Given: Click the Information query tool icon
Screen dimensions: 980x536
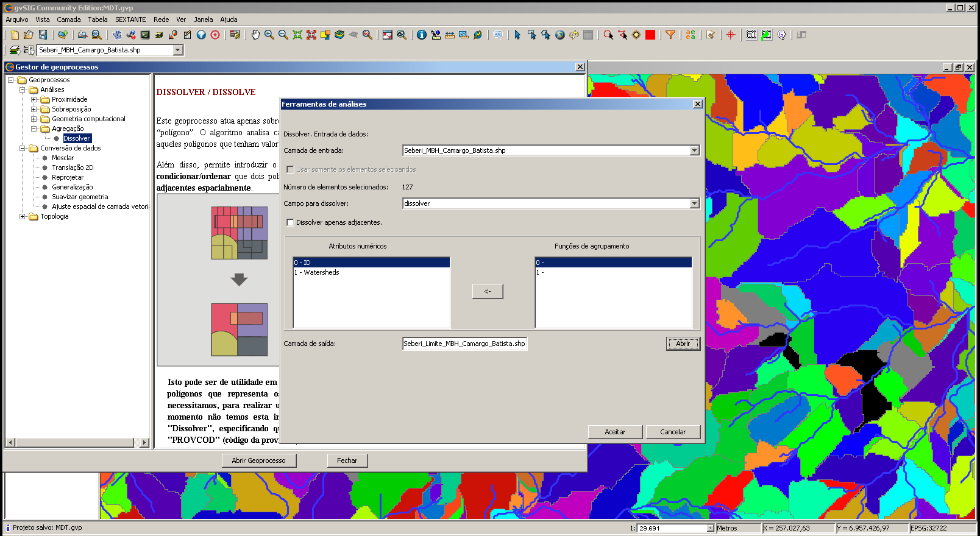Looking at the screenshot, I should click(x=421, y=35).
